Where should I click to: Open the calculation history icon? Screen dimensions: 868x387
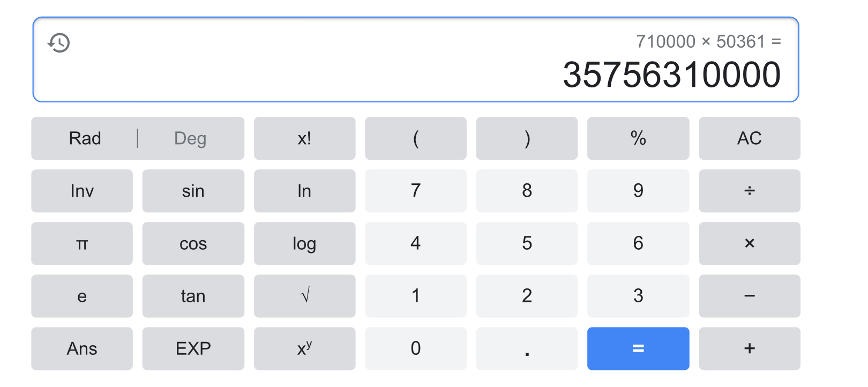[x=59, y=42]
